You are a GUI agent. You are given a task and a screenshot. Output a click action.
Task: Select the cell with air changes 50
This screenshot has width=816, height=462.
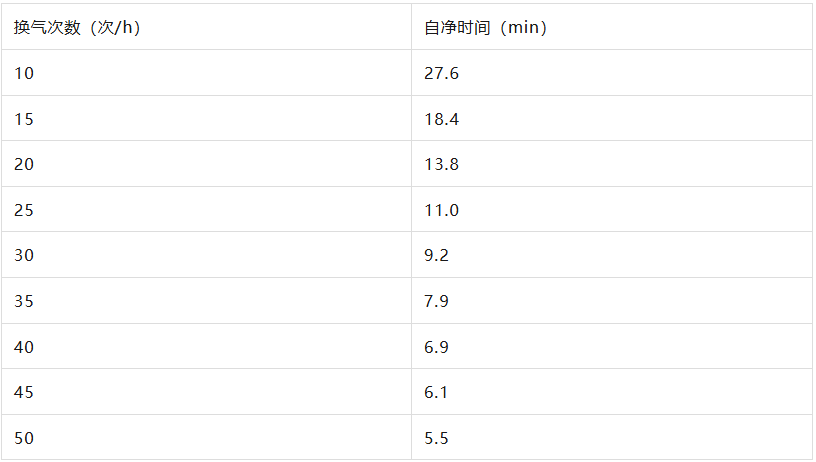24,437
